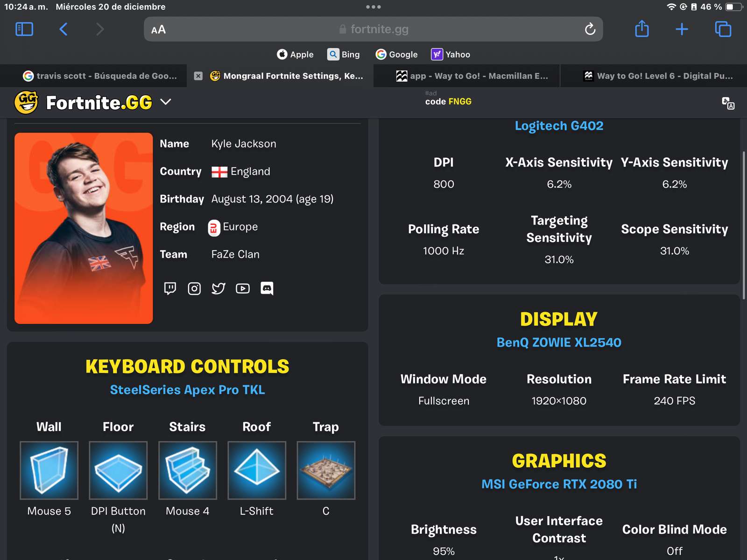
Task: Open Yahoo favorites bookmark
Action: click(451, 55)
